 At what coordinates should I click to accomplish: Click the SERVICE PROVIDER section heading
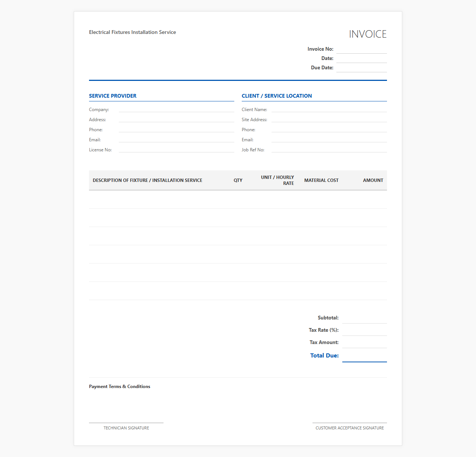click(x=112, y=96)
